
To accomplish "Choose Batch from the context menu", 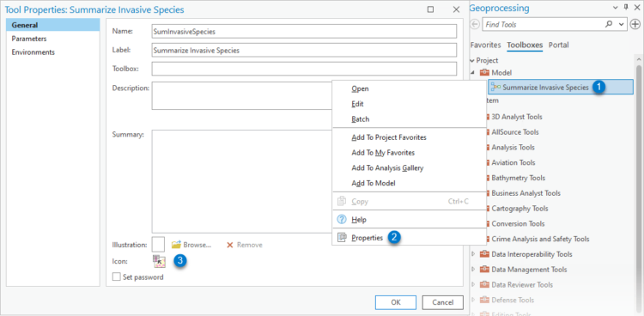I will [409, 119].
